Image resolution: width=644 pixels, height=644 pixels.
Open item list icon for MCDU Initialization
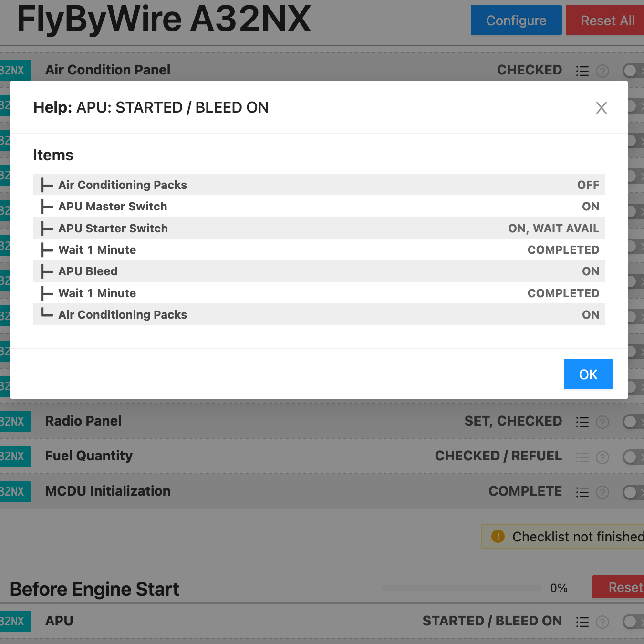point(582,492)
